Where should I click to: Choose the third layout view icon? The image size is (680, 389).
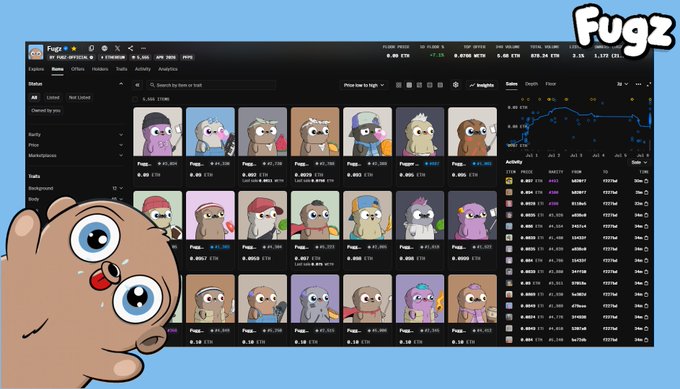pyautogui.click(x=419, y=85)
